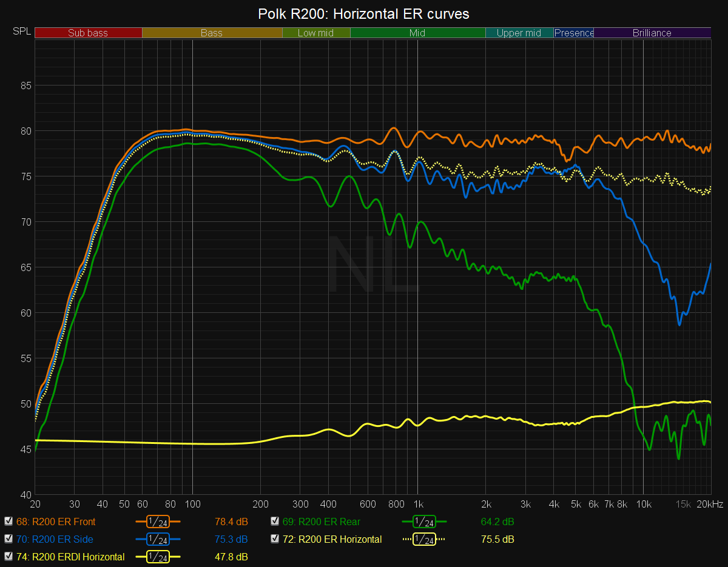
Task: Click the 20kHz frequency axis label
Action: pyautogui.click(x=710, y=505)
